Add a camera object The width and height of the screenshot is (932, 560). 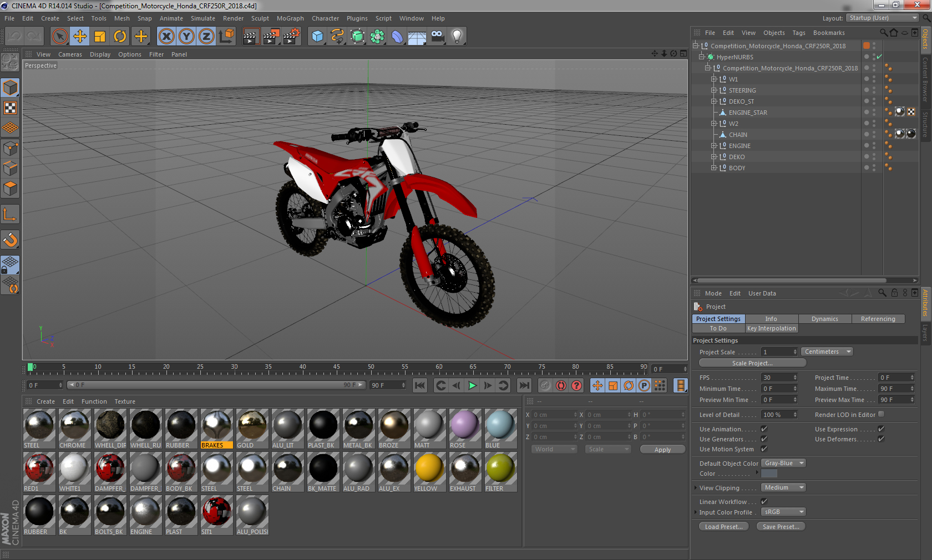(x=437, y=37)
